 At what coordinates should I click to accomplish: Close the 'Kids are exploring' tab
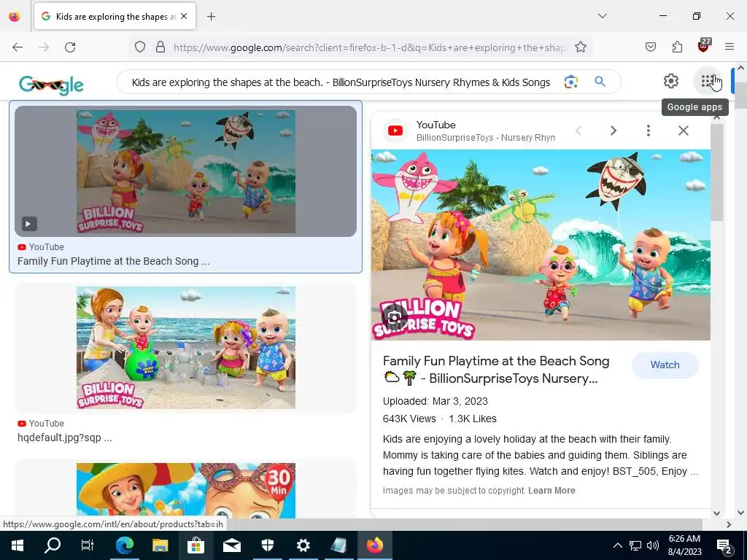tap(184, 16)
